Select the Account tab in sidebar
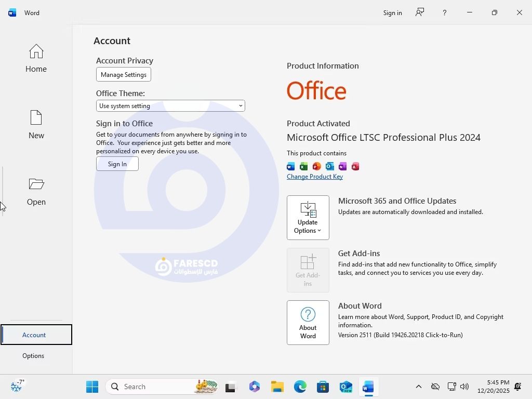Screen dimensions: 532x399 pyautogui.click(x=34, y=335)
